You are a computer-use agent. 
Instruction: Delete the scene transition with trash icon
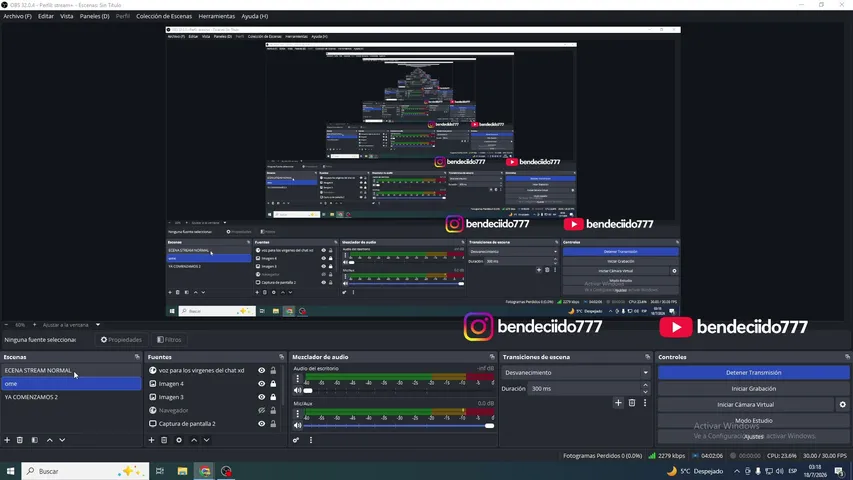point(632,403)
